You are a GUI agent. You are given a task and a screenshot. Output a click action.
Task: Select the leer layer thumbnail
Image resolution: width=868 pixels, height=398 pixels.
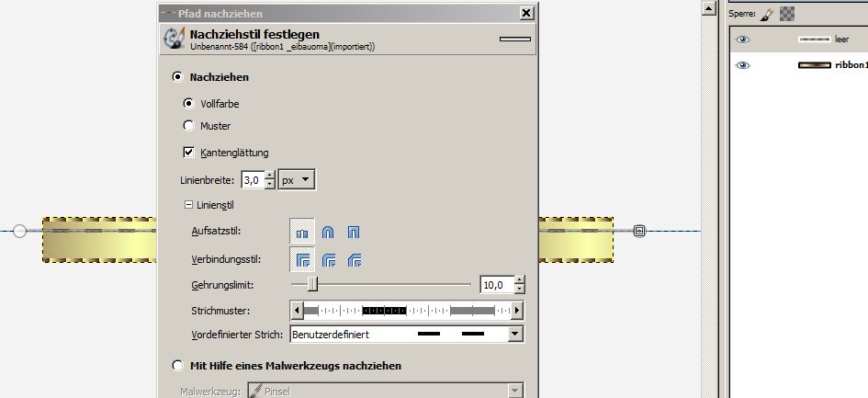[815, 40]
